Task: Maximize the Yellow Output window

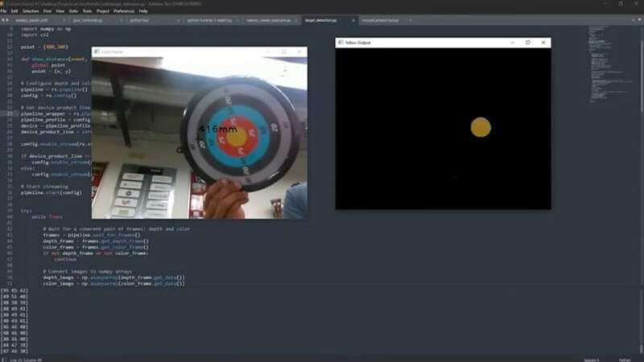Action: point(527,43)
